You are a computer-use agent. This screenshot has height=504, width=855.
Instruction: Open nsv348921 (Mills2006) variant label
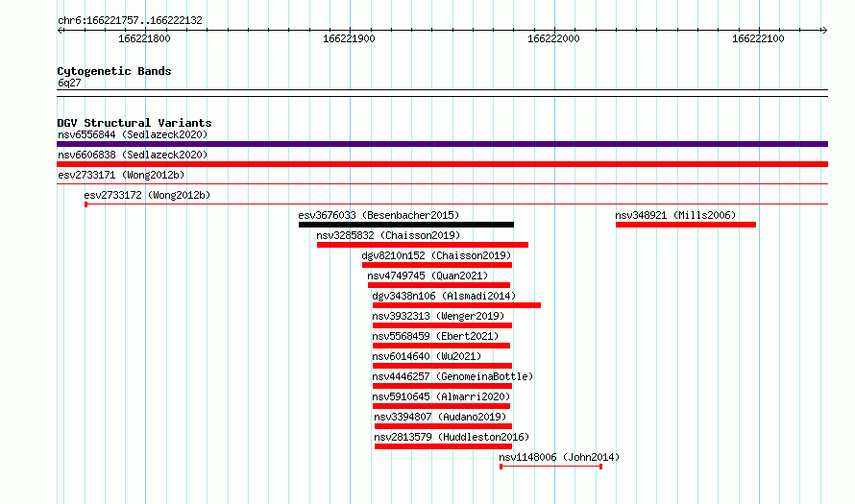pos(675,215)
